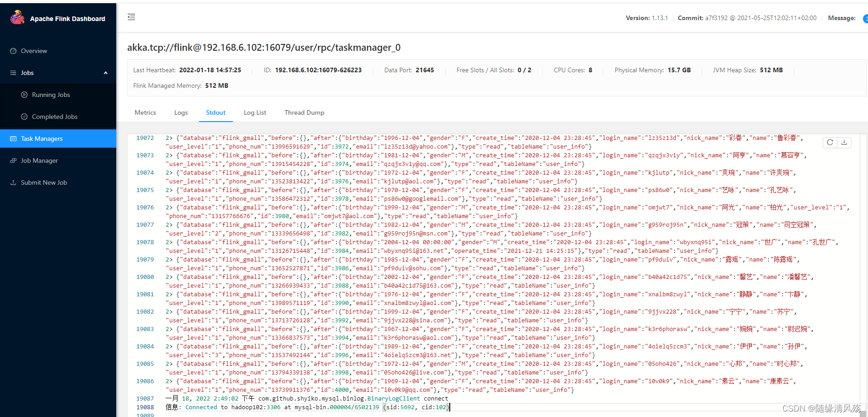Click the taskmanager_0 akka address title
The width and height of the screenshot is (868, 417).
(264, 48)
